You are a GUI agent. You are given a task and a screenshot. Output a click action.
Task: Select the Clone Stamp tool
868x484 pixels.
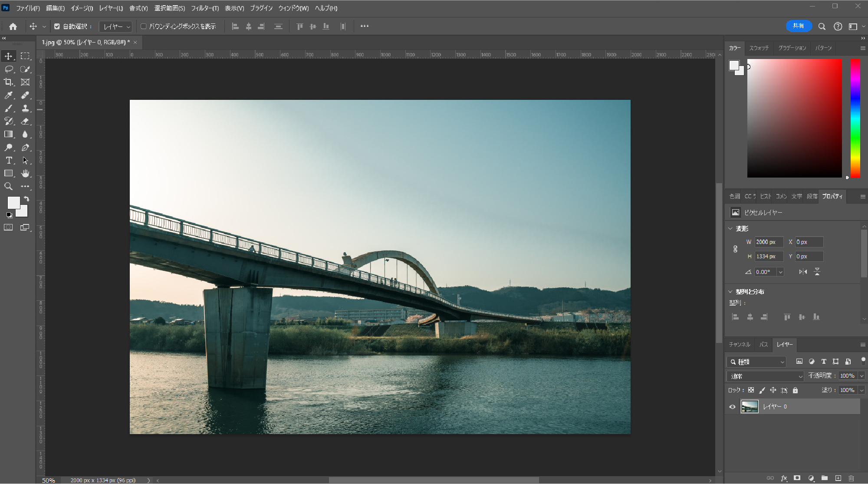click(25, 108)
